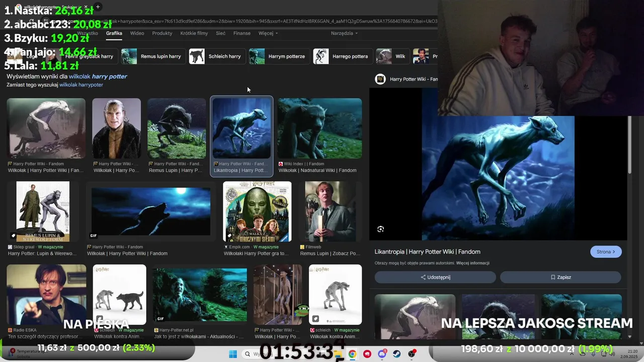Open the Windows Start menu
Viewport: 644px width, 362px height.
pyautogui.click(x=232, y=354)
